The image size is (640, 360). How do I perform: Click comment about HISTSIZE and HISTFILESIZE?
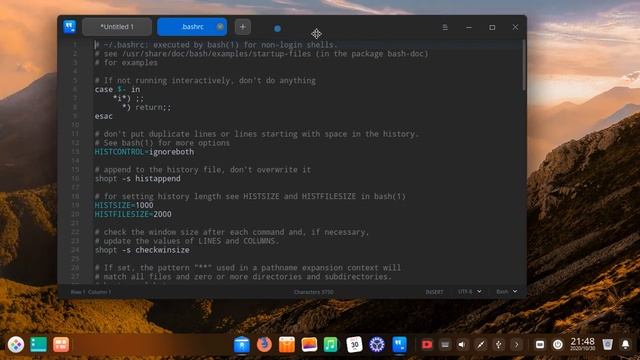250,196
